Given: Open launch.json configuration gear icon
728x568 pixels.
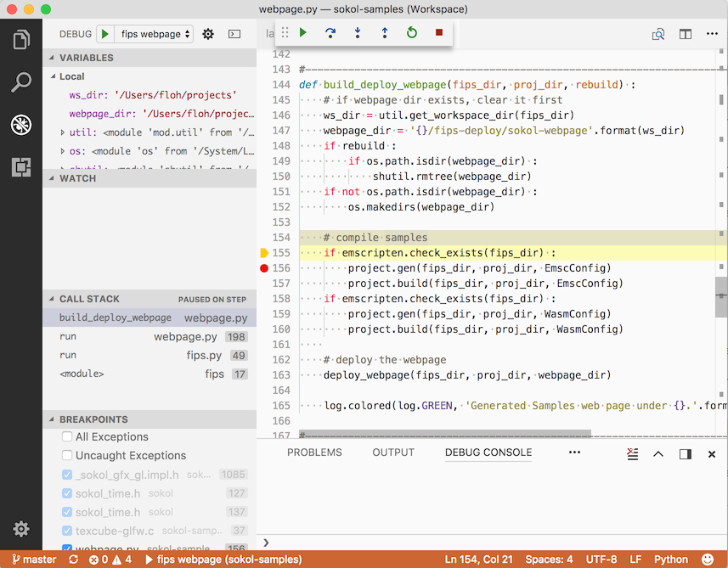Looking at the screenshot, I should [x=208, y=34].
